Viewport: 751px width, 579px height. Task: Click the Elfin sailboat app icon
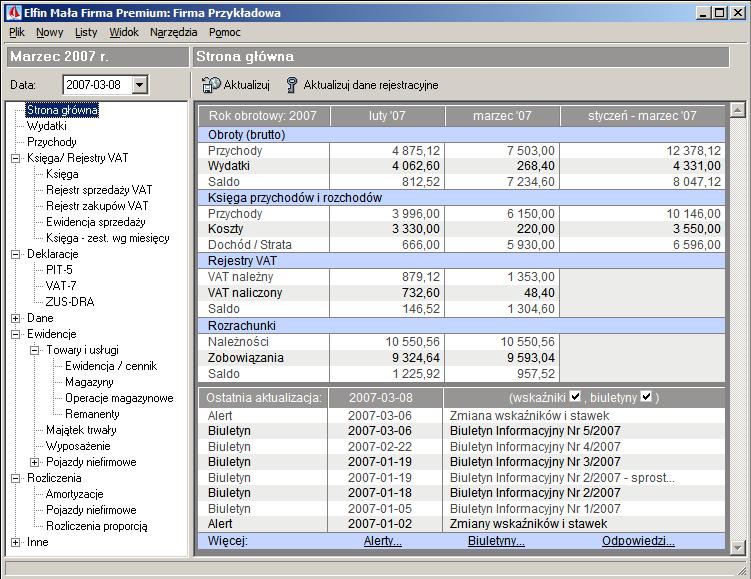[13, 12]
